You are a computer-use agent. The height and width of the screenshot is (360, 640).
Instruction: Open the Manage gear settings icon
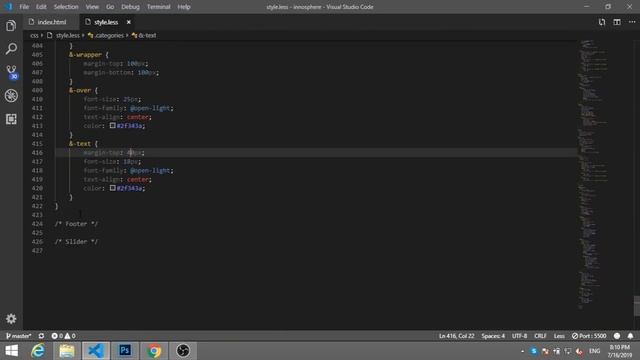tap(11, 319)
